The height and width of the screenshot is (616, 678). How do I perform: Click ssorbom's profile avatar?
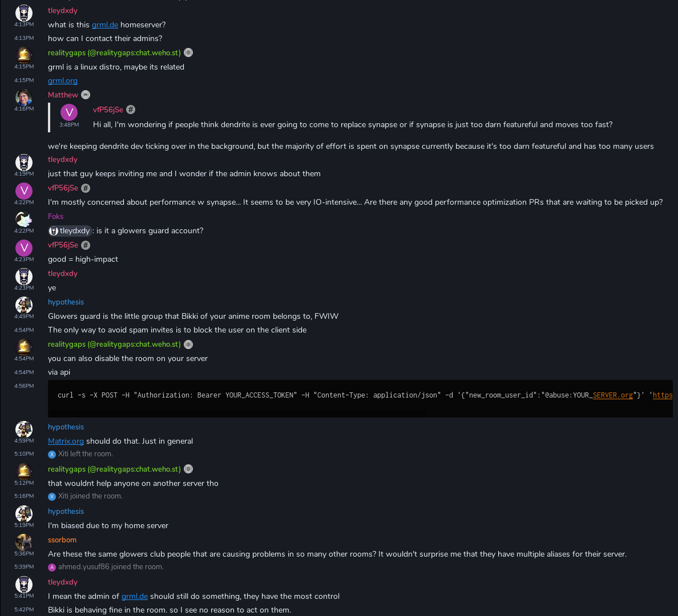click(23, 542)
